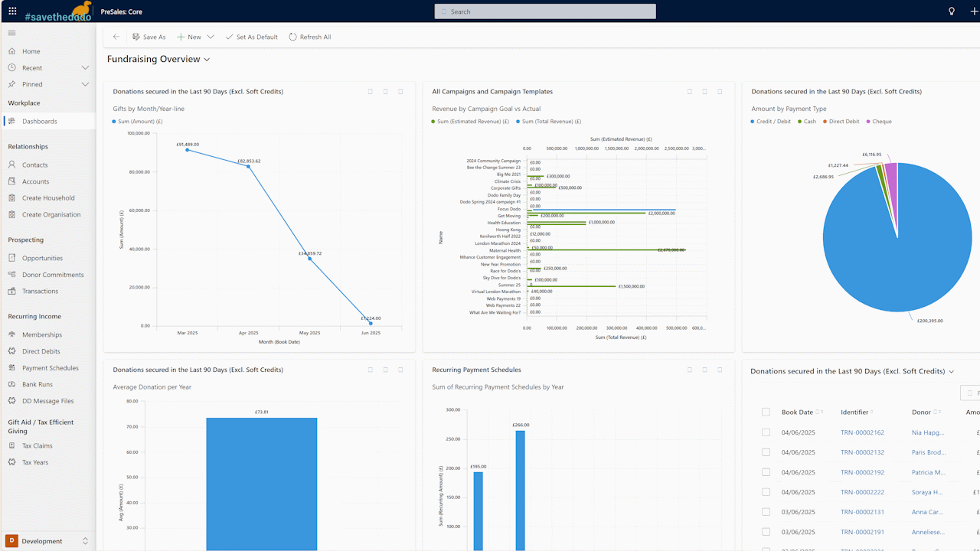Open Bank Runs in the sidebar
This screenshot has width=980, height=551.
tap(47, 384)
